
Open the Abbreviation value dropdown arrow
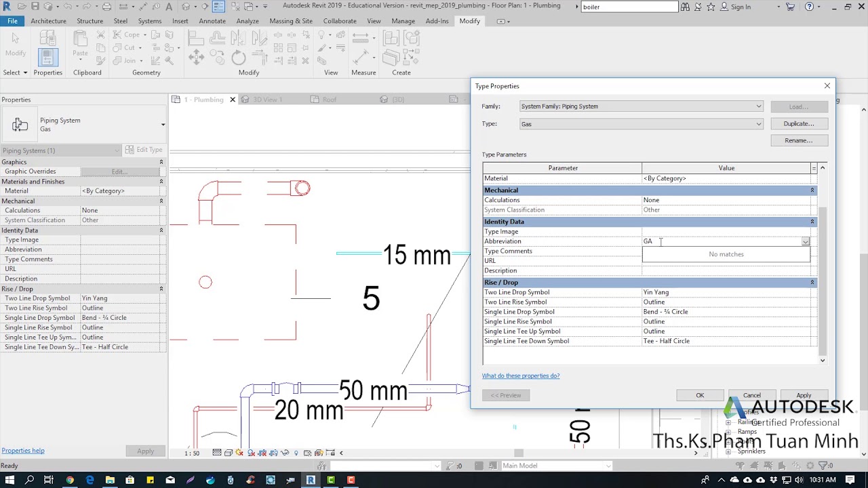click(x=806, y=242)
